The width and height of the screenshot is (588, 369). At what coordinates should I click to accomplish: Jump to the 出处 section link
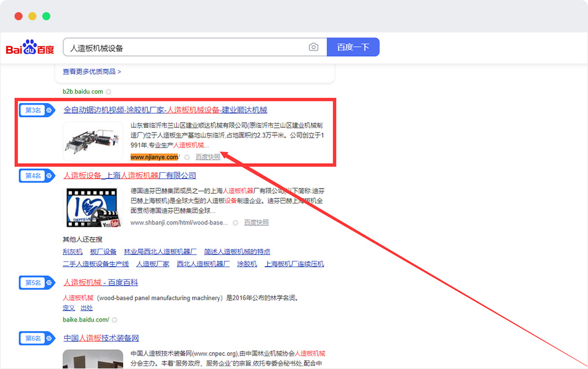(x=87, y=308)
